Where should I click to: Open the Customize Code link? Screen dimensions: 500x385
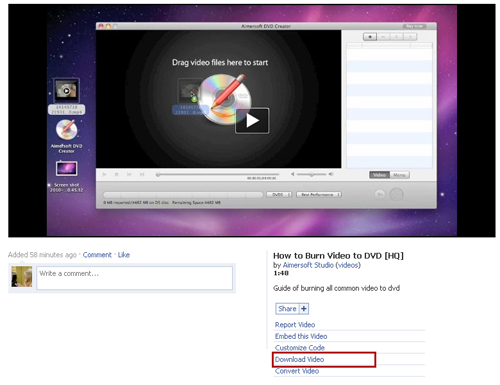coord(300,348)
